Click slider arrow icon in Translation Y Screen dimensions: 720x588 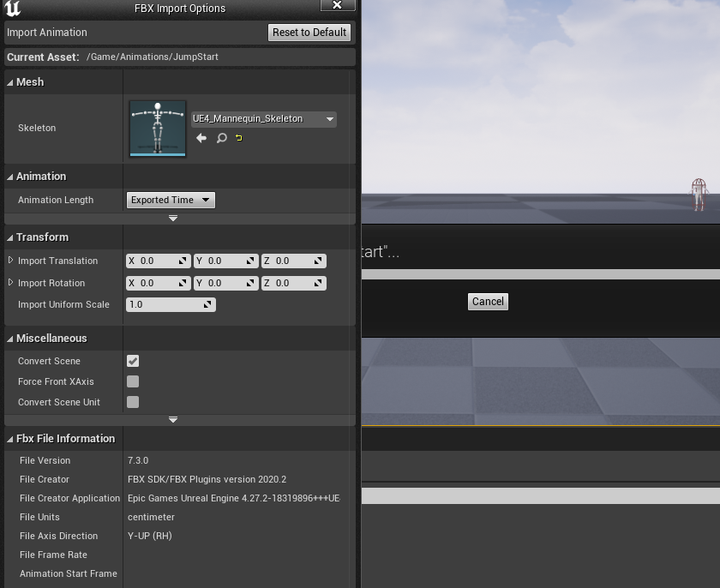tap(250, 261)
